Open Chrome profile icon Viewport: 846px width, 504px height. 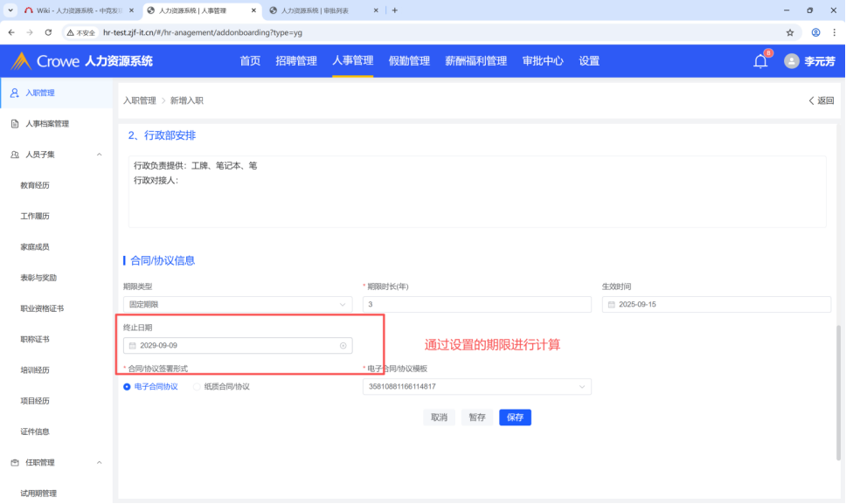tap(815, 32)
